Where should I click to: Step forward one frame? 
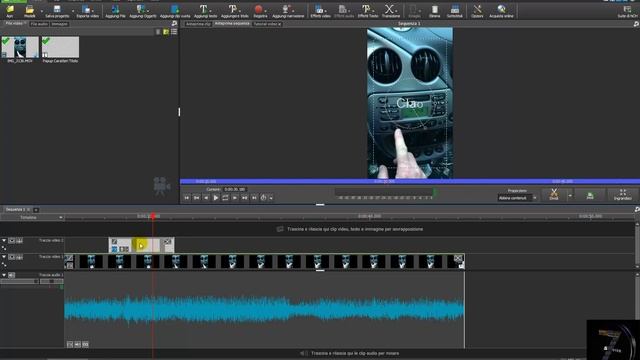[235, 198]
